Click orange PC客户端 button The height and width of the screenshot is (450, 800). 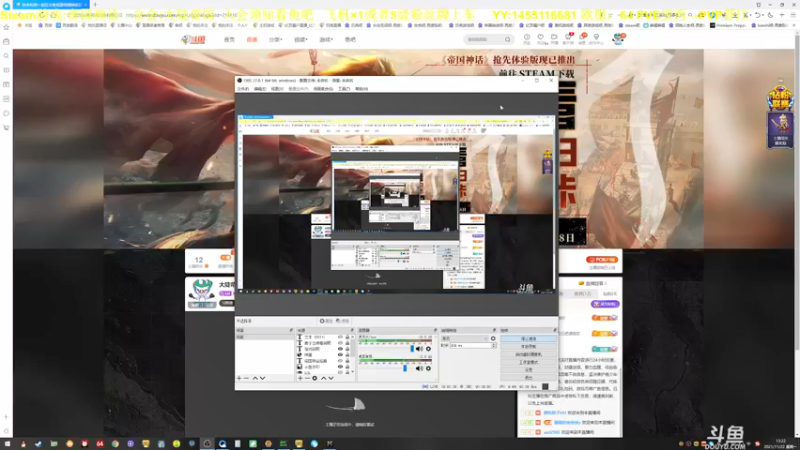click(x=602, y=260)
